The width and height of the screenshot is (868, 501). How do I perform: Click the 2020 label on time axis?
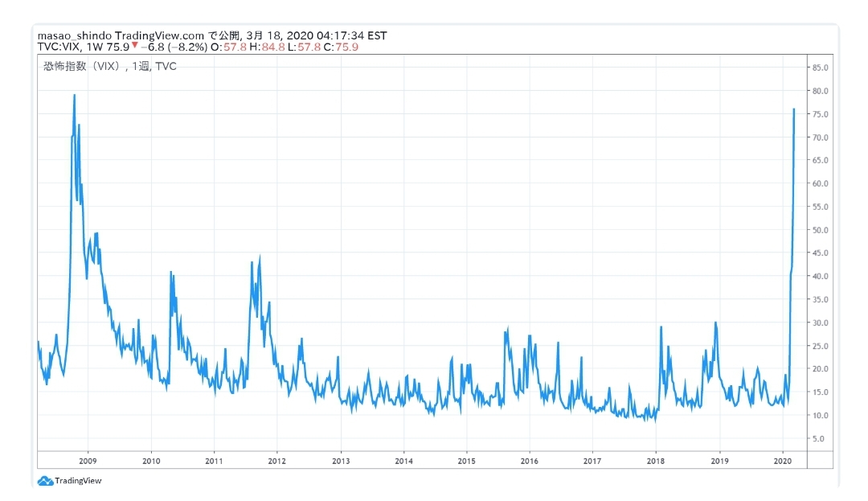pos(782,461)
